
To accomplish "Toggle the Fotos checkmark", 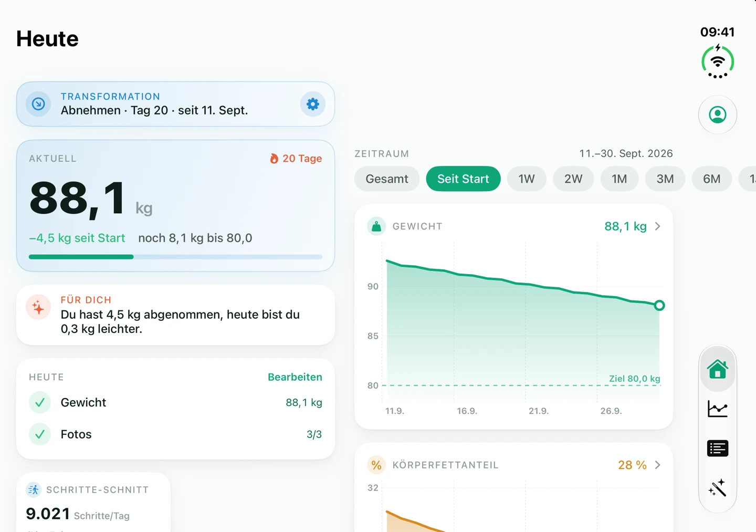I will [x=39, y=434].
